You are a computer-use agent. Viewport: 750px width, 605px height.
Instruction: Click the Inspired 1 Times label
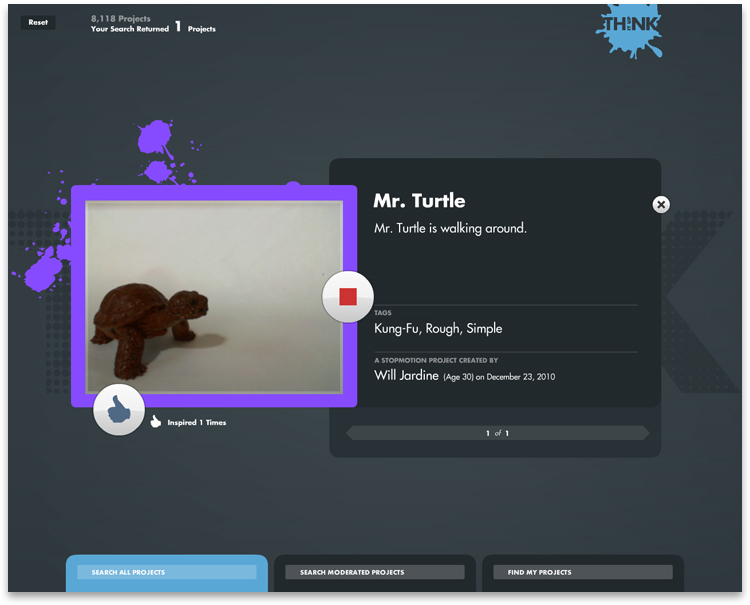pos(197,422)
